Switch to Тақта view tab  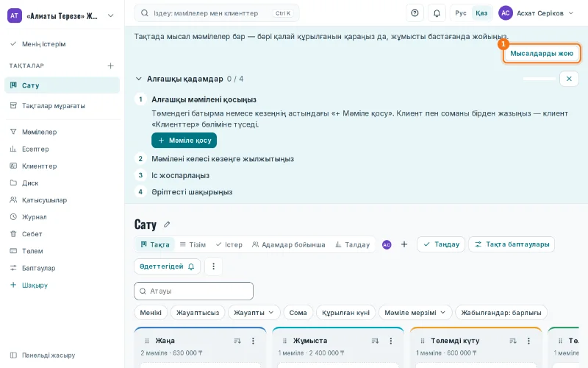(155, 244)
